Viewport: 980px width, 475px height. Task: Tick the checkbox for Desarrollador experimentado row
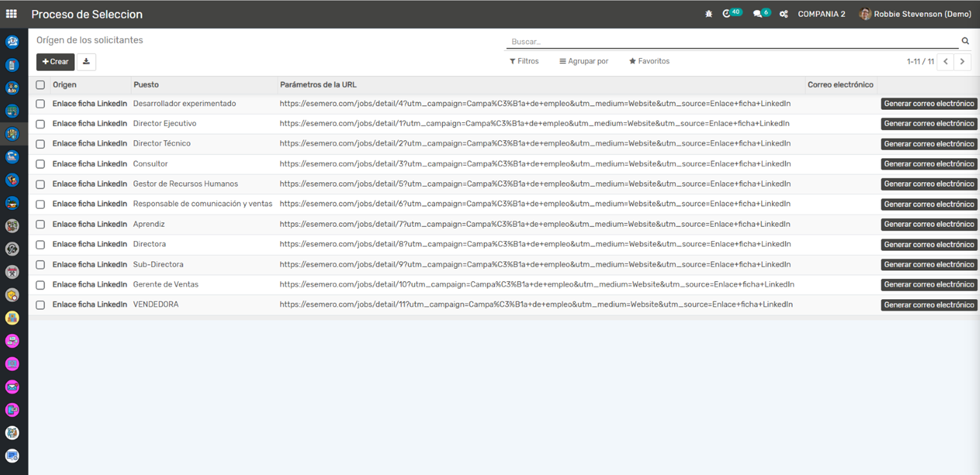(x=40, y=104)
